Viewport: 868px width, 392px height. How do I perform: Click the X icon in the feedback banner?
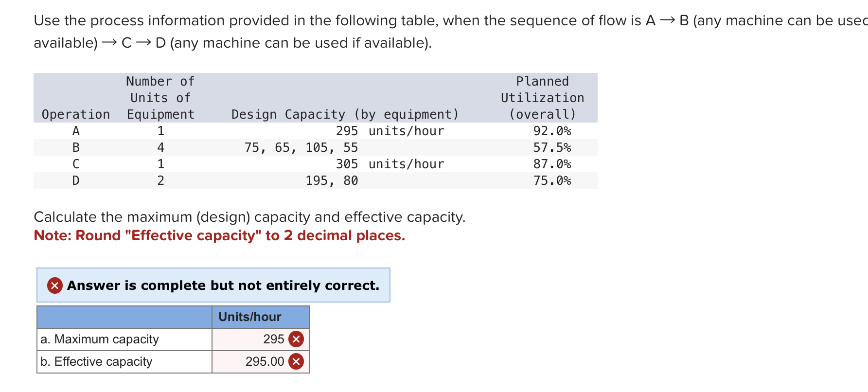(x=54, y=285)
